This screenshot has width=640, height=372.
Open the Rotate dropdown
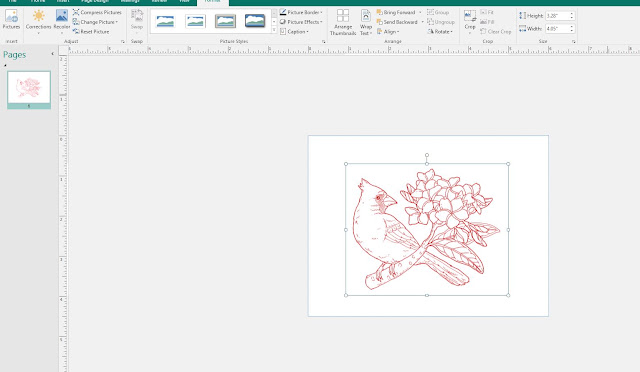[440, 31]
